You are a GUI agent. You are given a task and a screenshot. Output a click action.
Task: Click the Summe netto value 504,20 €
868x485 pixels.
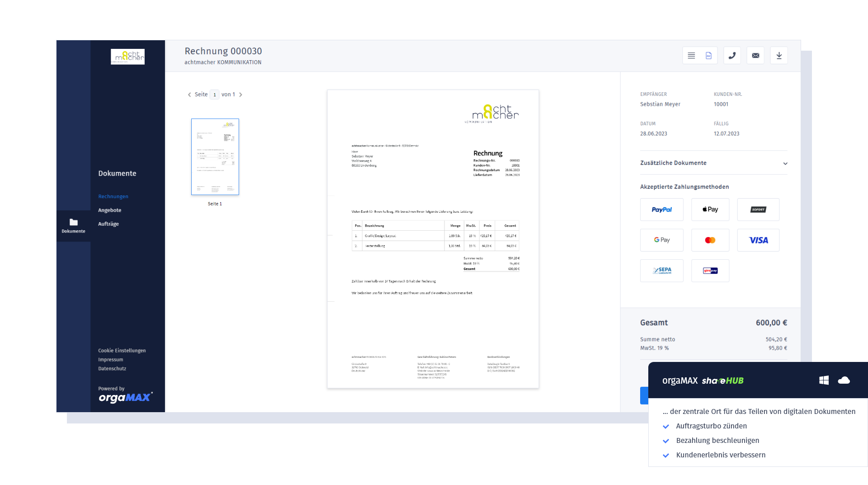776,339
